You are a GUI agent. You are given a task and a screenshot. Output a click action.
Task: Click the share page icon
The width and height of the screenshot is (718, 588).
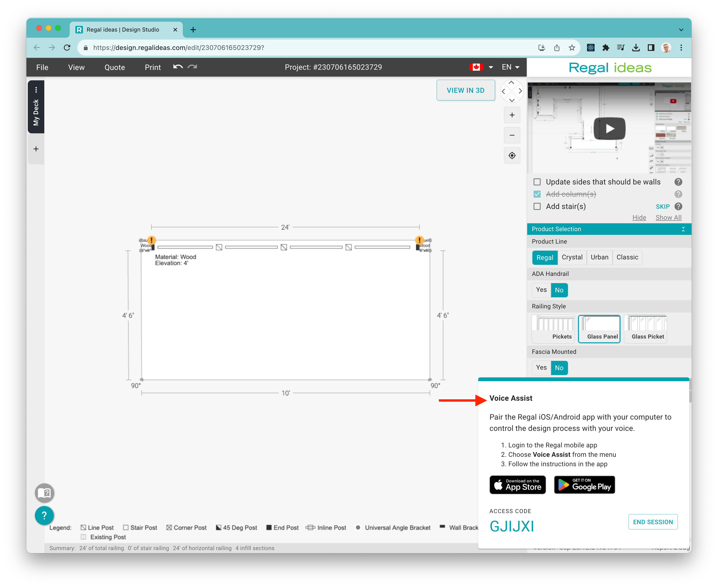pyautogui.click(x=556, y=48)
